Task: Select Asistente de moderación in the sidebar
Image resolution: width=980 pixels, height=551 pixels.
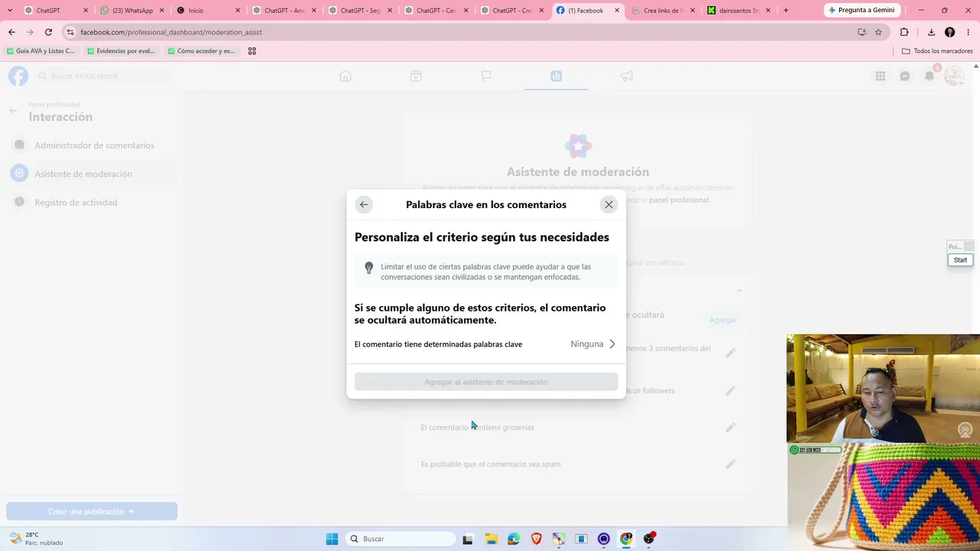Action: coord(92,174)
